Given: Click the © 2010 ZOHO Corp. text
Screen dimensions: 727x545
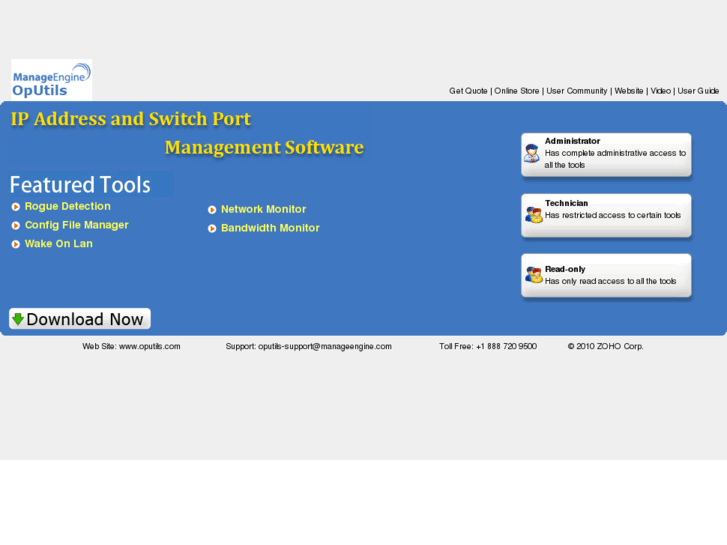Looking at the screenshot, I should click(605, 346).
